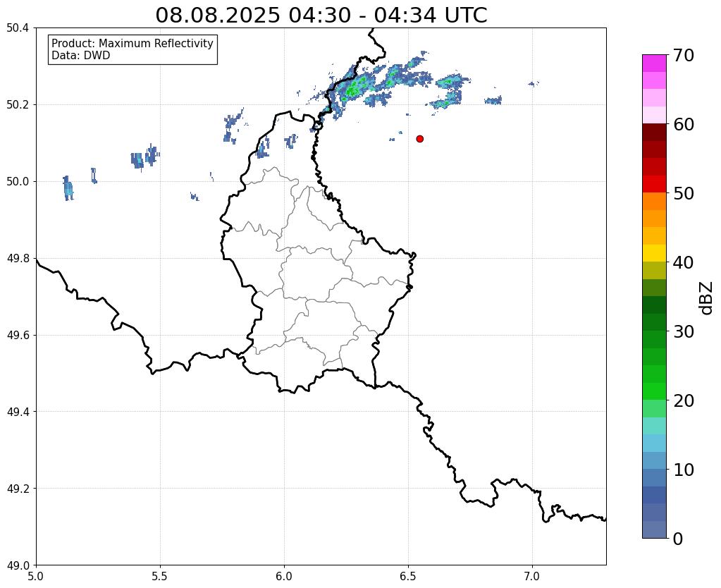Viewport: 721px width, 588px height.
Task: Click the dark maroon swatch below 60 dBZ
Action: pos(654,132)
